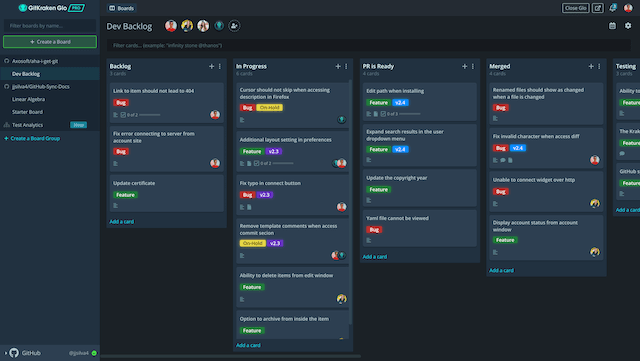Toggle task checkbox on 'Additional layout setting' card
Viewport: 640px width, 361px height.
(256, 163)
